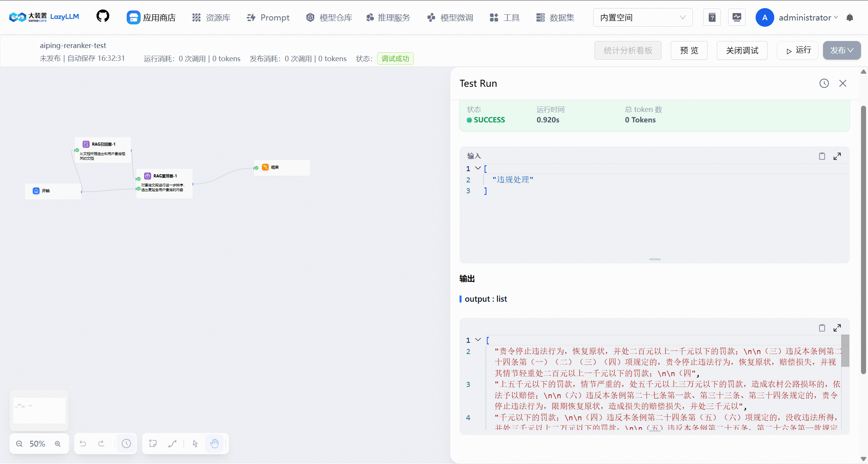Click the undo arrow icon
This screenshot has height=464, width=868.
pos(83,444)
